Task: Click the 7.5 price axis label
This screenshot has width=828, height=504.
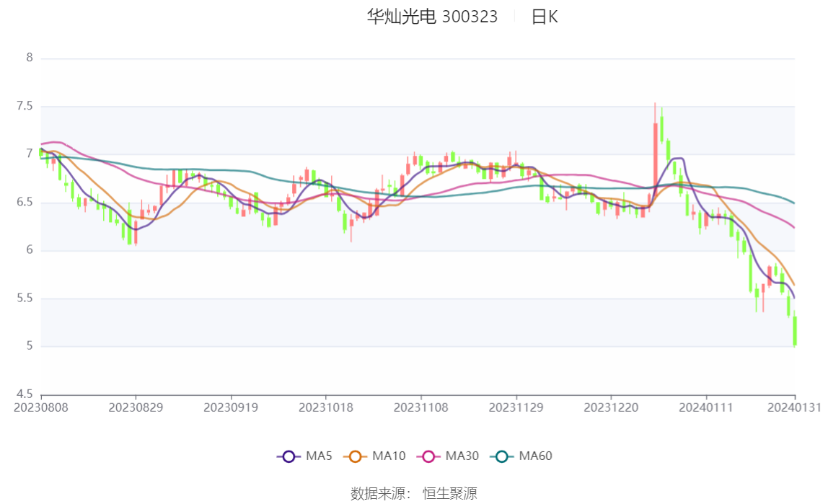Action: tap(25, 106)
